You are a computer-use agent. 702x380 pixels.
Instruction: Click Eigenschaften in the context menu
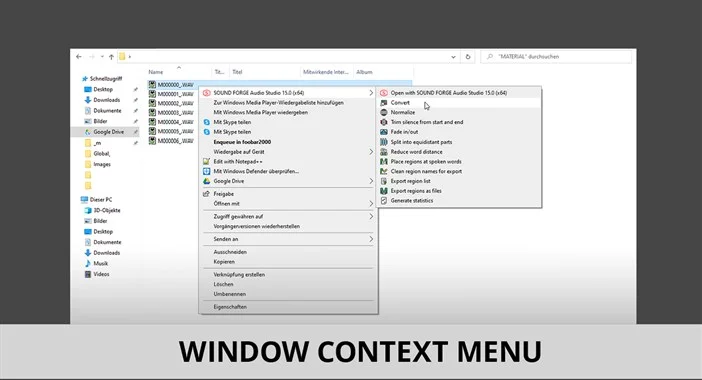(288, 307)
